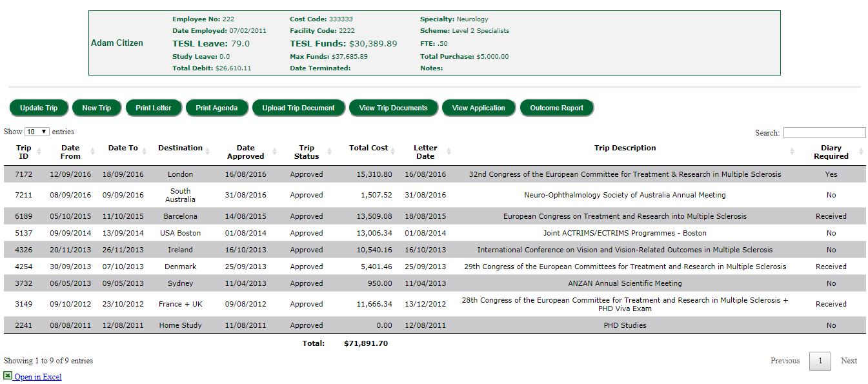Click the Excel icon beside Open in Excel
The width and height of the screenshot is (868, 384).
(8, 376)
